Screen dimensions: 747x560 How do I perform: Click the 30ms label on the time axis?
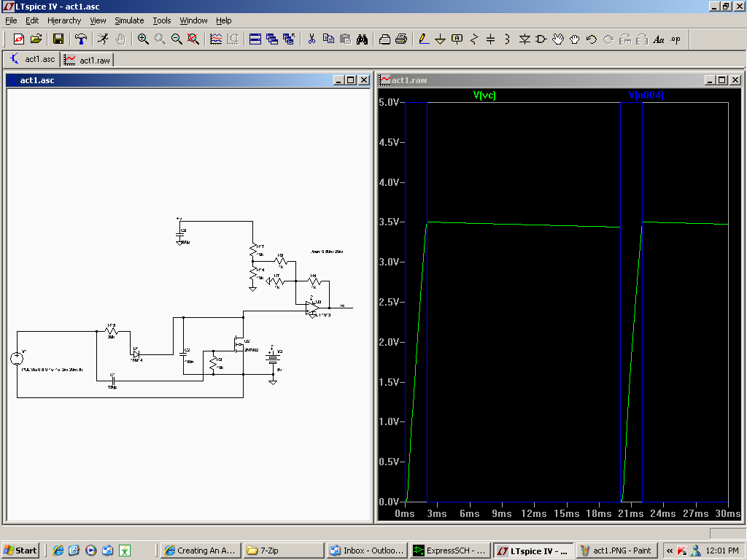click(x=728, y=514)
